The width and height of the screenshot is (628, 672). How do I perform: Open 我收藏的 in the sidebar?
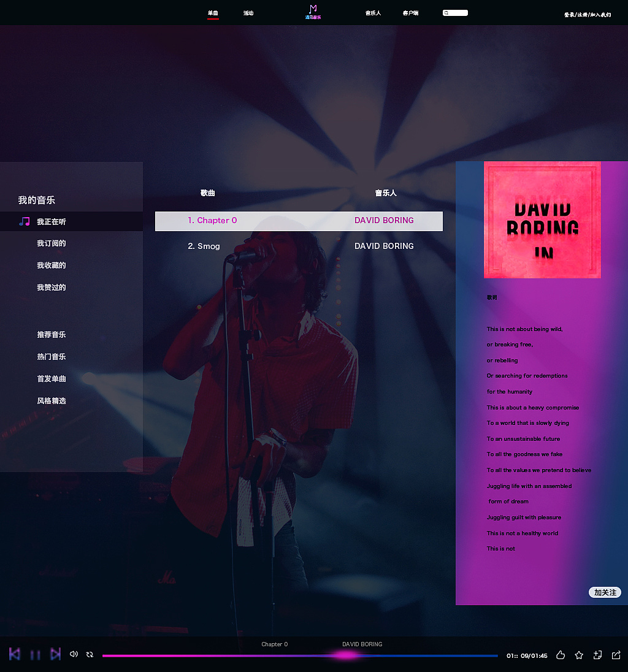pyautogui.click(x=51, y=265)
